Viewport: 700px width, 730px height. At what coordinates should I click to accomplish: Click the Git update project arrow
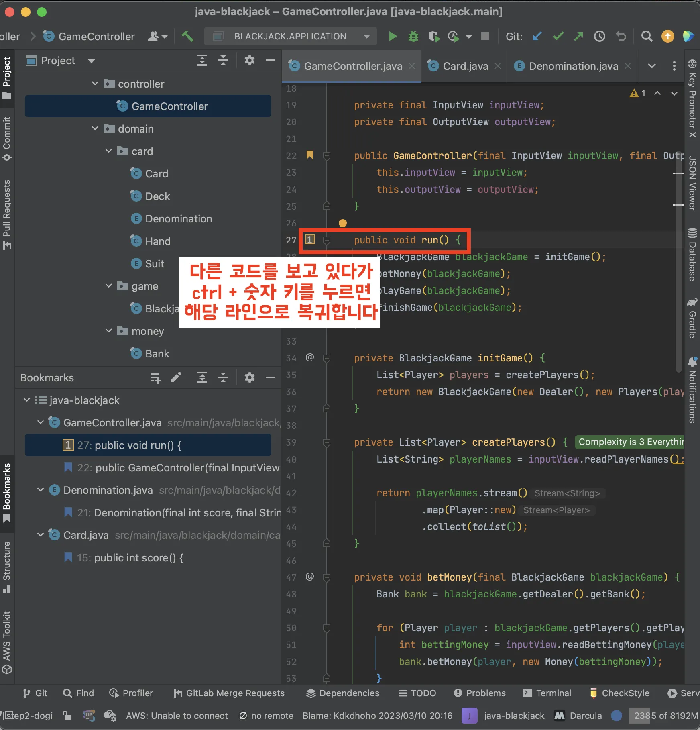tap(537, 37)
